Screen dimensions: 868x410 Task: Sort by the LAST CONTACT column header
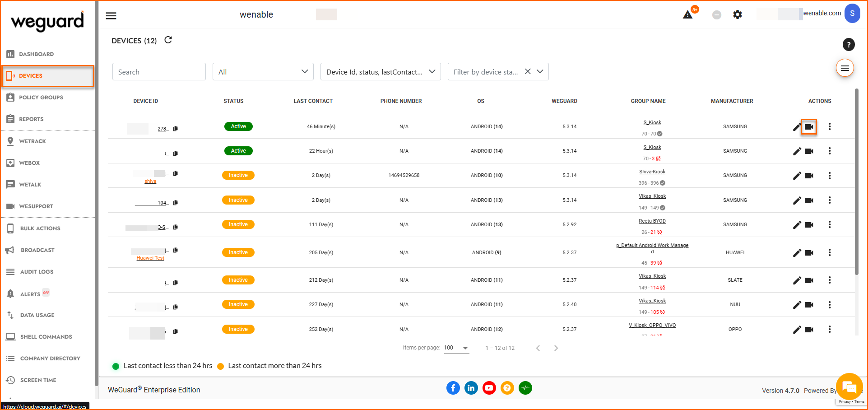pos(313,101)
